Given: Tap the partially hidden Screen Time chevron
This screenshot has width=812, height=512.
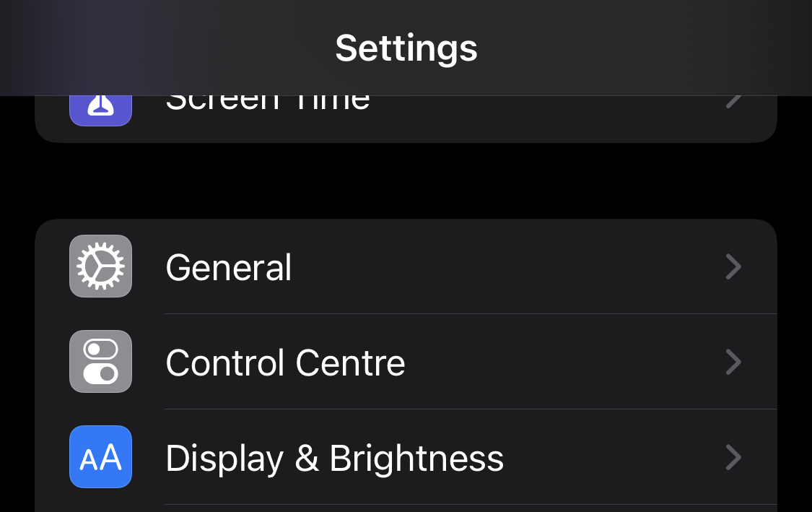Looking at the screenshot, I should pyautogui.click(x=733, y=102).
